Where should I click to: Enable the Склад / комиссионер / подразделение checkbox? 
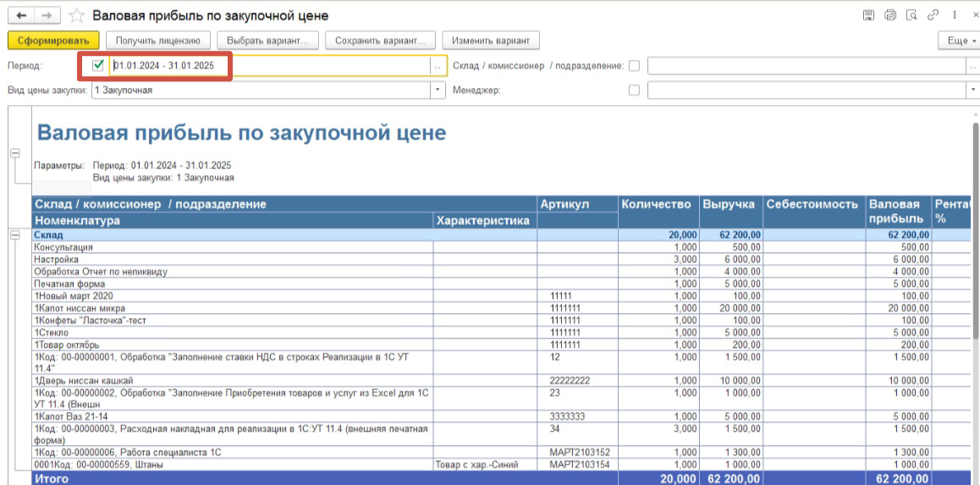635,66
